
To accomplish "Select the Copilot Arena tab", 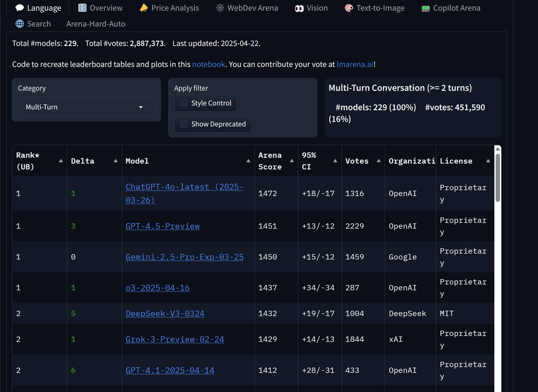I will (x=451, y=8).
